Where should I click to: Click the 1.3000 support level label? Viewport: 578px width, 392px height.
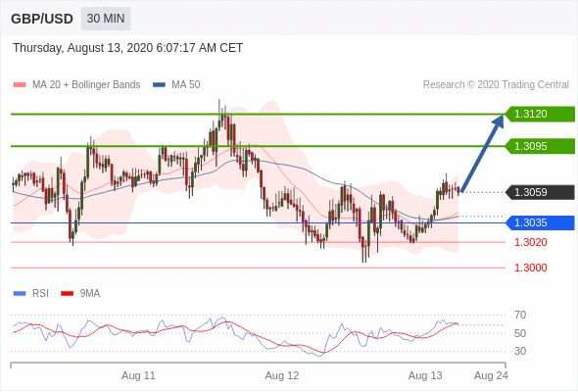[x=530, y=268]
